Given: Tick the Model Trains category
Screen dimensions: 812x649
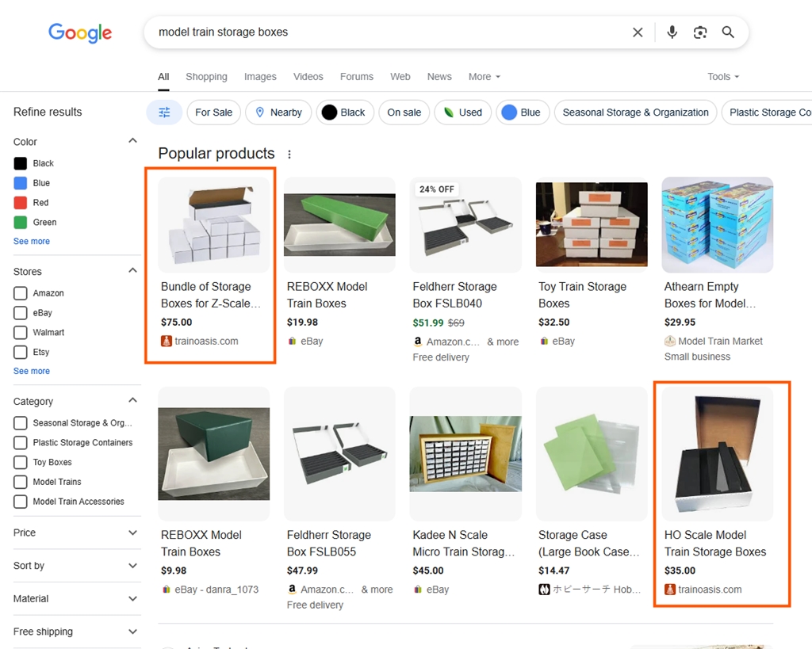Looking at the screenshot, I should 20,483.
